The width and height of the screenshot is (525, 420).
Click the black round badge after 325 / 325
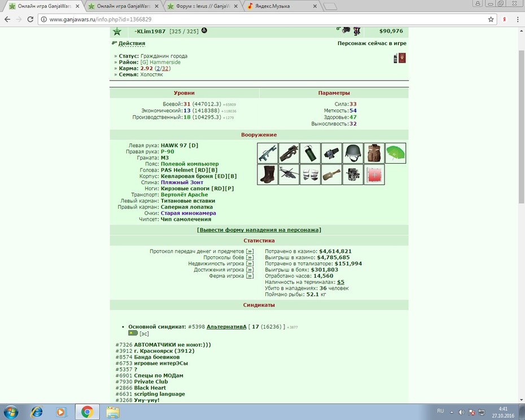(x=204, y=31)
